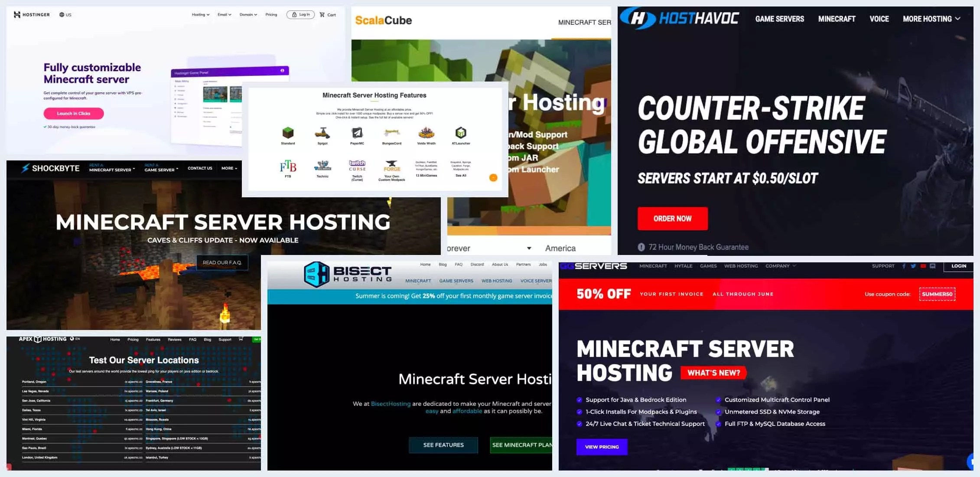980x477 pixels.
Task: Open the Voids Wrath modpack icon
Action: click(x=426, y=133)
